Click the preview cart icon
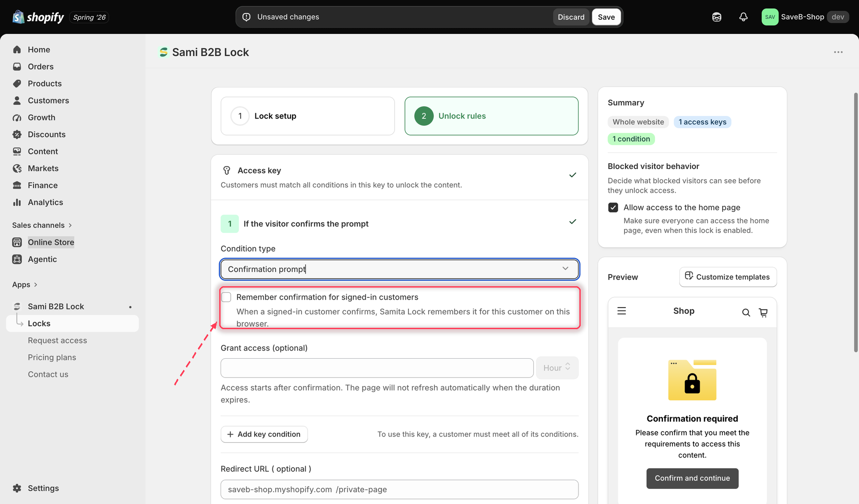This screenshot has height=504, width=859. coord(763,313)
